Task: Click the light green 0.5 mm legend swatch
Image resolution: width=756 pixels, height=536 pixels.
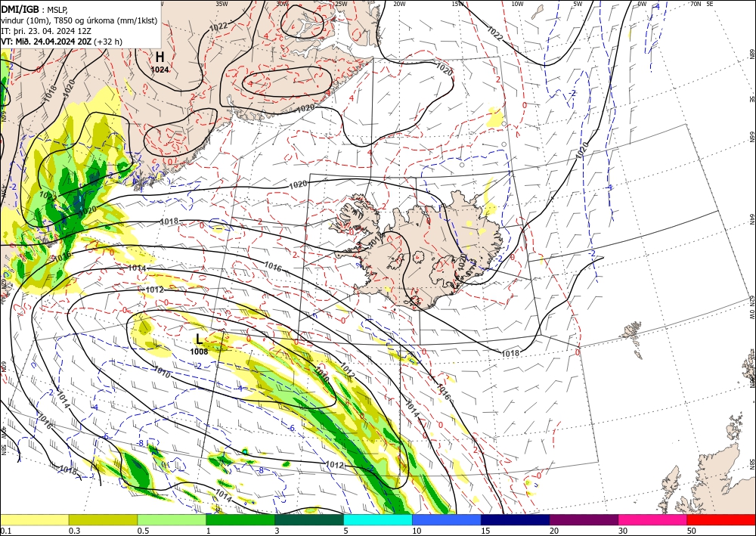Action: [172, 519]
